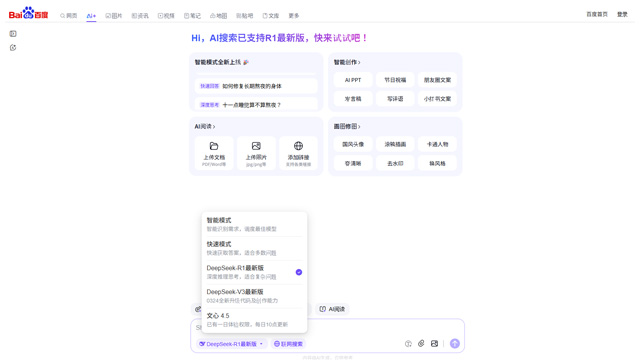Click the 发言稿 button
This screenshot has height=360, width=640.
point(353,99)
